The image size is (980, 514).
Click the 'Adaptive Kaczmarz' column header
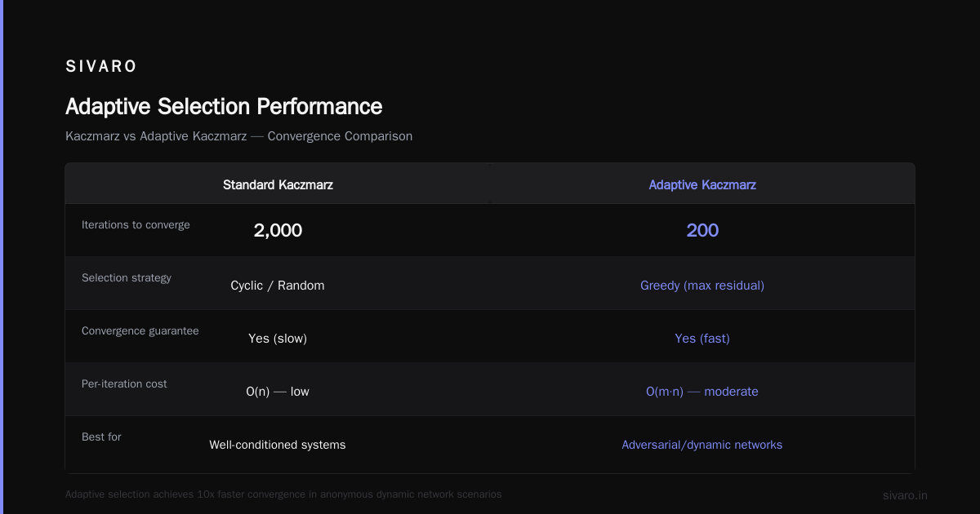click(702, 185)
